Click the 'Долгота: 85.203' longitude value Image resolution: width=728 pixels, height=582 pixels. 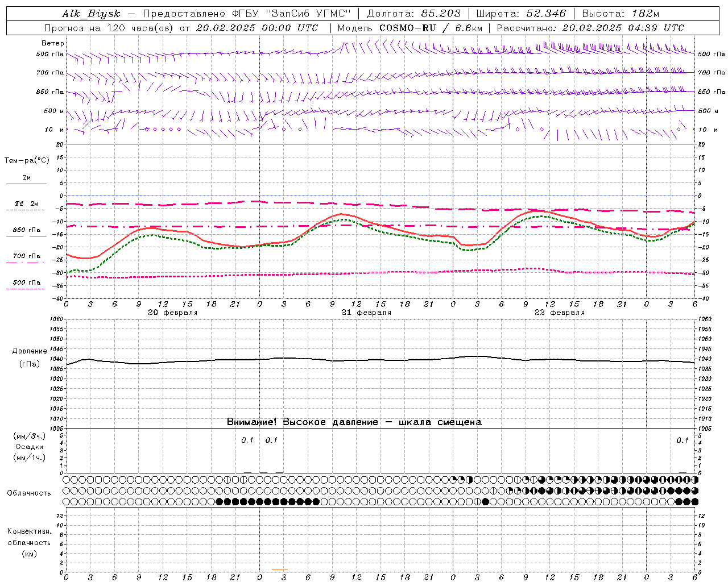(413, 14)
